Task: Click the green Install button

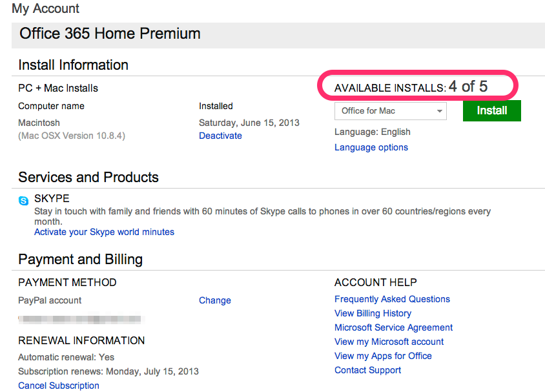Action: [x=492, y=110]
